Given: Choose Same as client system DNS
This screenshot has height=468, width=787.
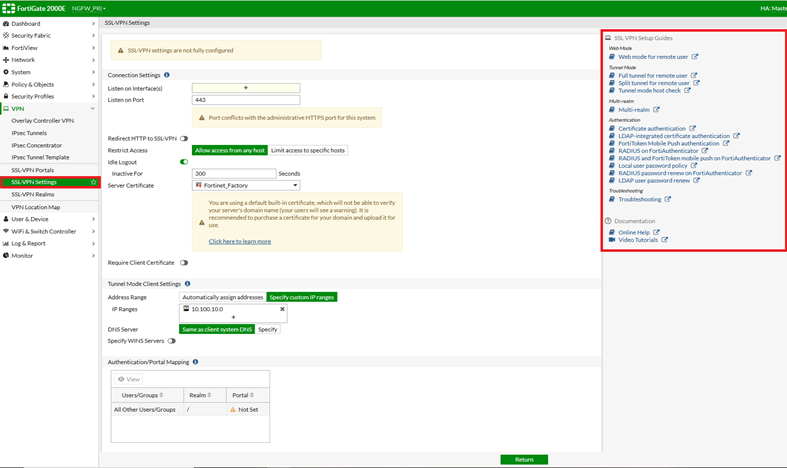Looking at the screenshot, I should tap(217, 329).
